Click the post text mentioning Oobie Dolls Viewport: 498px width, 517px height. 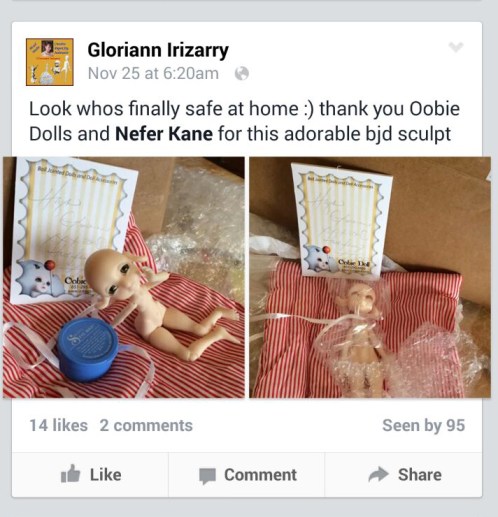244,121
